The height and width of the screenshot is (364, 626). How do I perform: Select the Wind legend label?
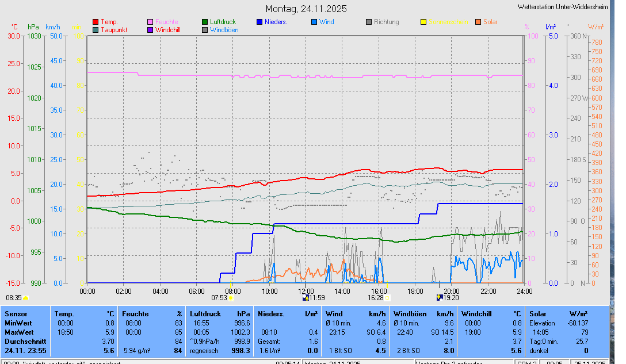[x=326, y=22]
